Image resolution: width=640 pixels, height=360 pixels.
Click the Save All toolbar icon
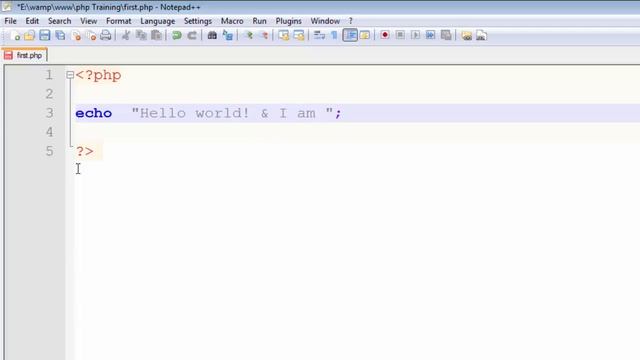(x=60, y=36)
